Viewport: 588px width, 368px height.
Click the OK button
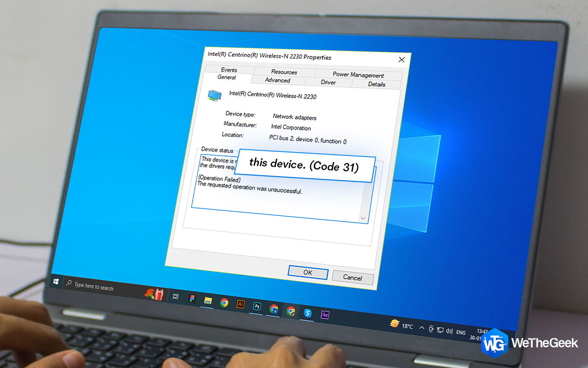point(308,272)
